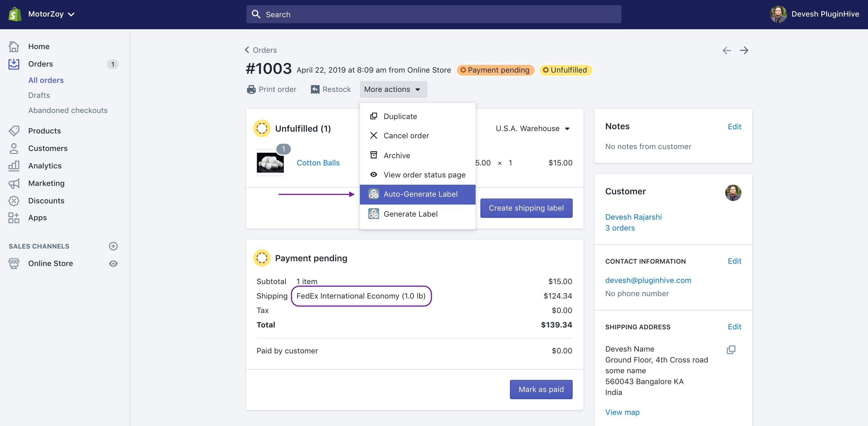This screenshot has width=868, height=426.
Task: Select Archive in the actions menu
Action: [x=397, y=155]
